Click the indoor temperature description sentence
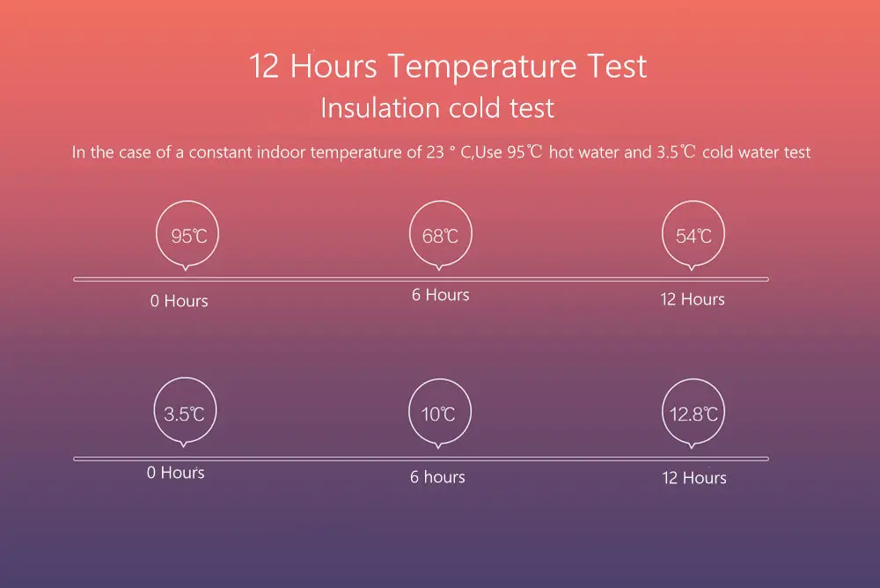 (x=441, y=152)
